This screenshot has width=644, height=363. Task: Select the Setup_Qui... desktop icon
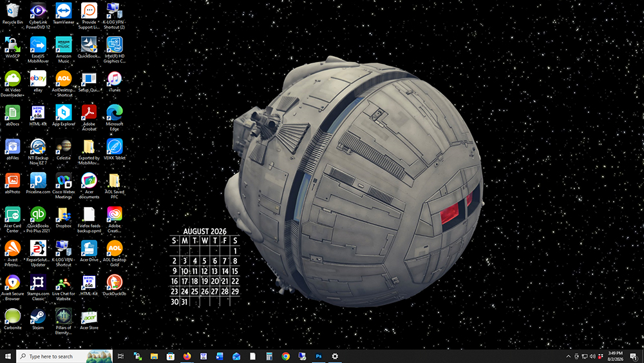click(x=89, y=81)
